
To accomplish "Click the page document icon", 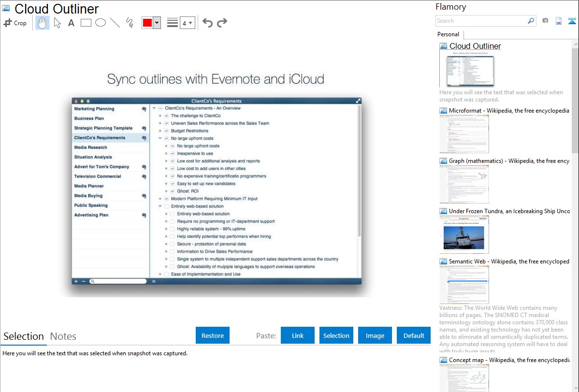I will (x=559, y=21).
